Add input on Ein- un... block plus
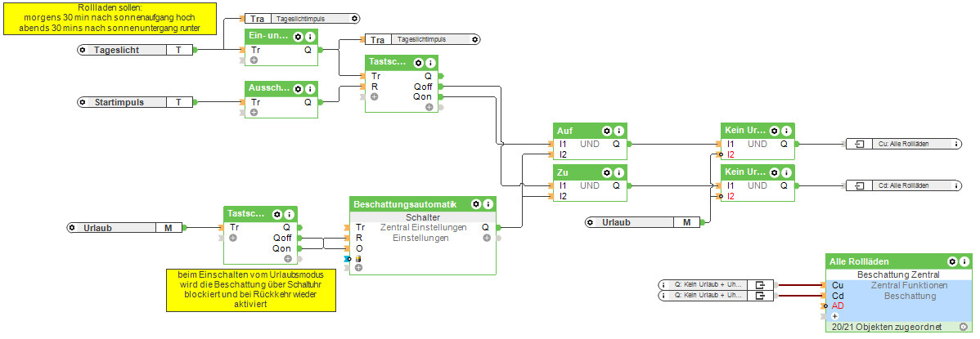 (254, 60)
